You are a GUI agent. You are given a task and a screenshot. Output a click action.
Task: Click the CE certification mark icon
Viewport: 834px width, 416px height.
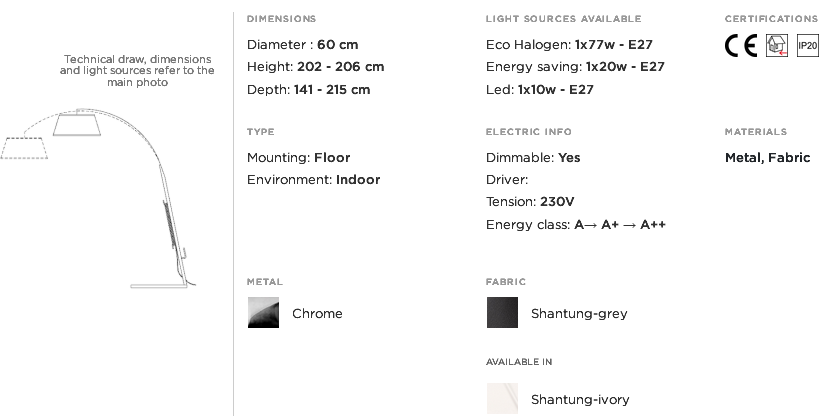(x=741, y=45)
